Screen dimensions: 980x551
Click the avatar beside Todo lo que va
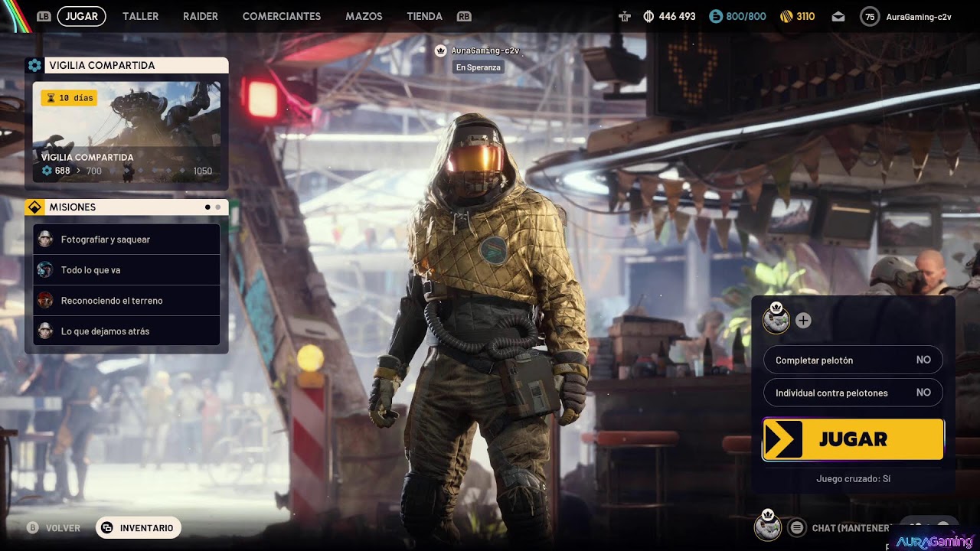(45, 270)
